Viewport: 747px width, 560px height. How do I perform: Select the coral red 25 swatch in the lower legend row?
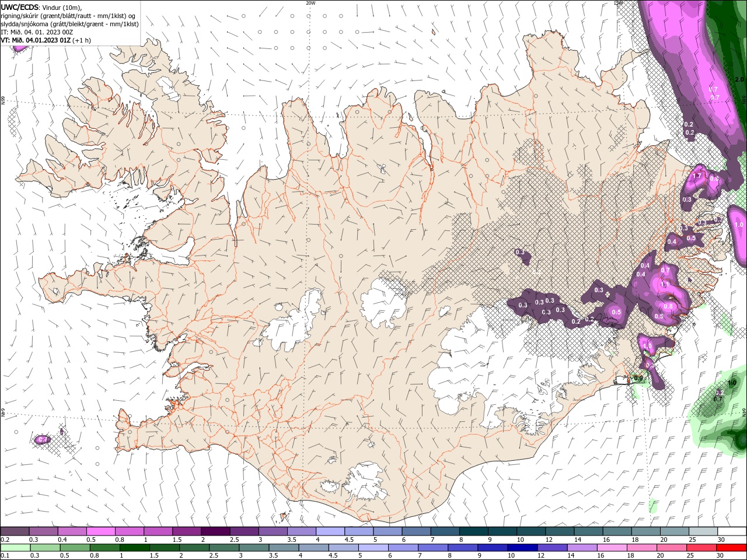pos(700,548)
